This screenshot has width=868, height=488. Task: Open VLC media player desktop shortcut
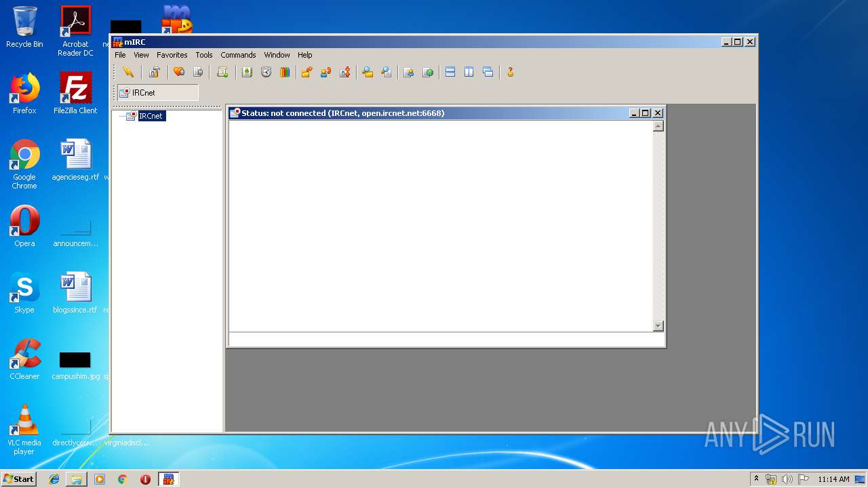click(24, 430)
